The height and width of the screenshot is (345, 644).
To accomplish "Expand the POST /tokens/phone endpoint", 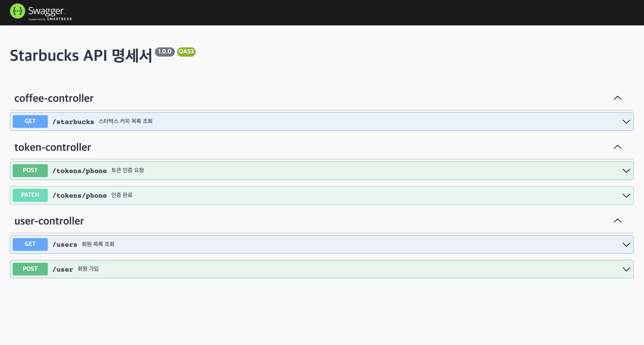I will [626, 171].
